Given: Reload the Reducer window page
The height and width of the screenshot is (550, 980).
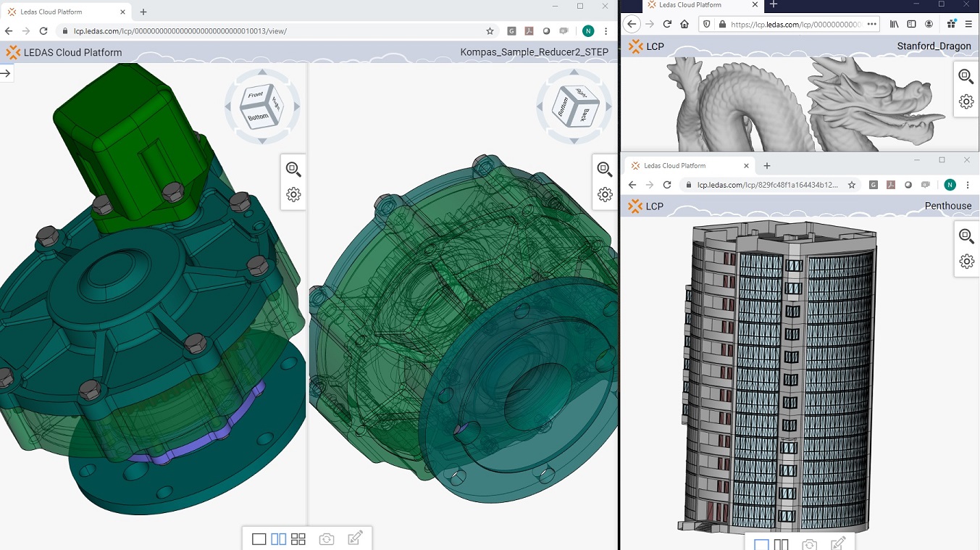Looking at the screenshot, I should (43, 31).
